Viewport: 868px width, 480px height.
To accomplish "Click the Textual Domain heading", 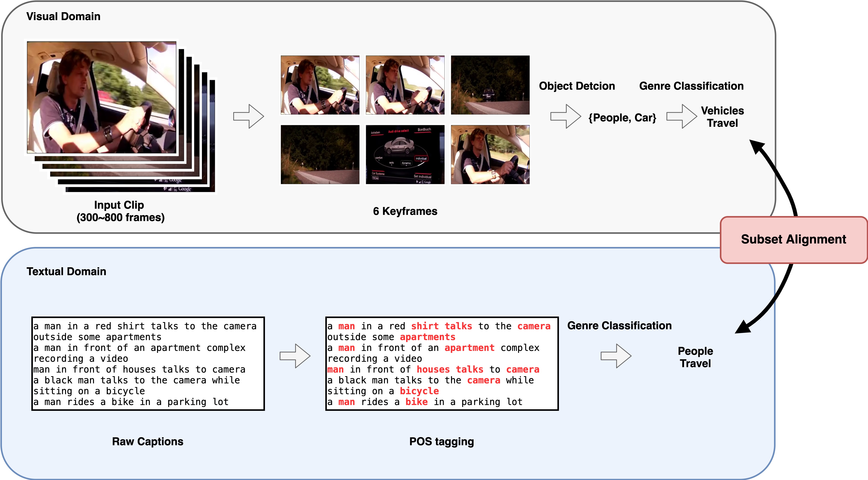I will point(66,272).
